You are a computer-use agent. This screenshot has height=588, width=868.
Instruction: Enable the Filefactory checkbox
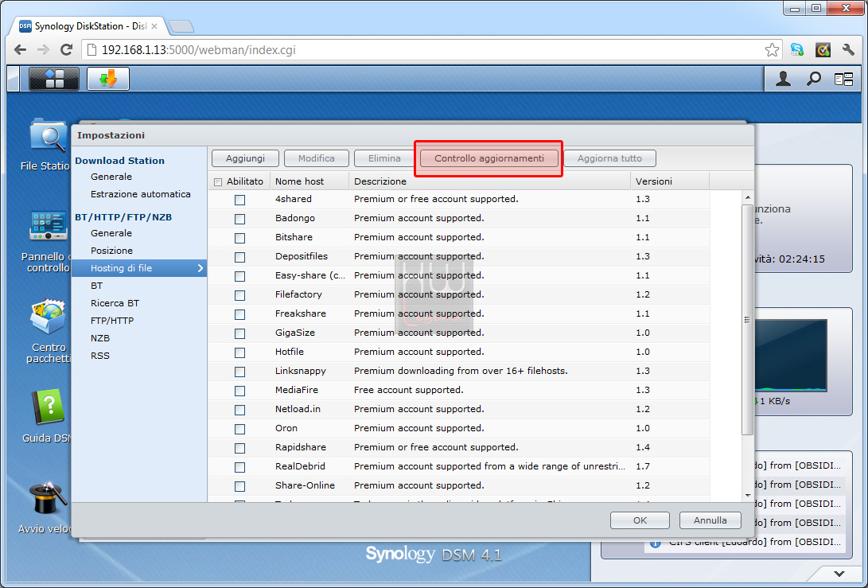239,296
